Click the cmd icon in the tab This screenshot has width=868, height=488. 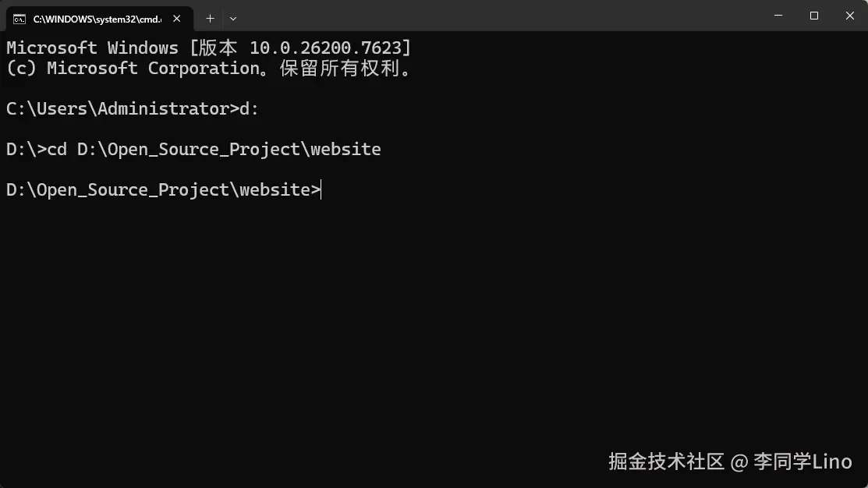click(19, 19)
